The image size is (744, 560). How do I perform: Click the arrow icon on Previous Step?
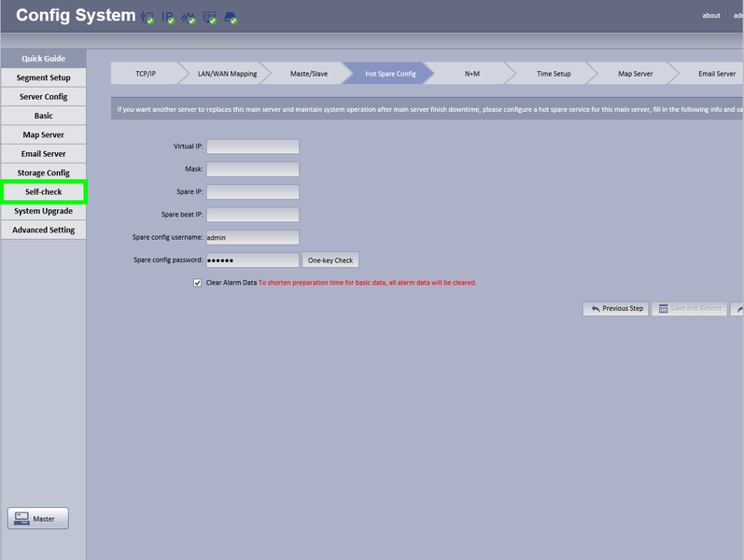click(x=596, y=309)
